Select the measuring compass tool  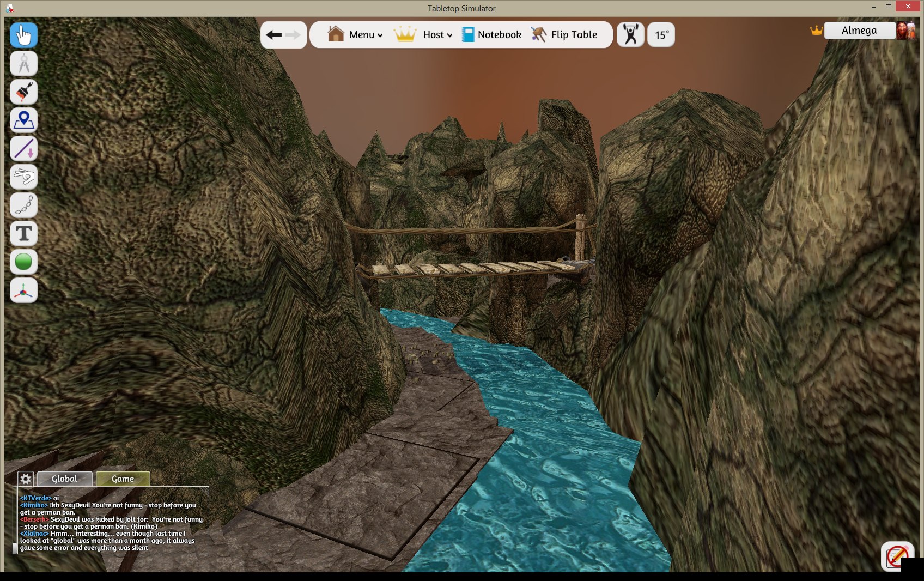23,63
